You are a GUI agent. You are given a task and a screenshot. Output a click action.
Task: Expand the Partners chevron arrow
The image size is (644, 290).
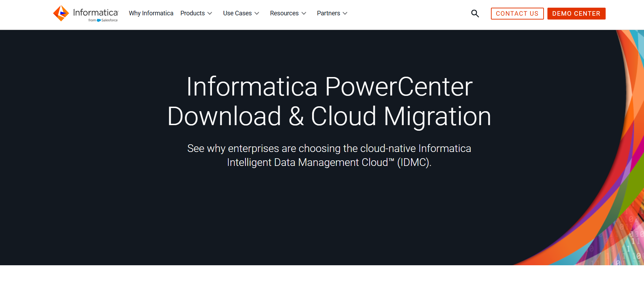pyautogui.click(x=345, y=14)
